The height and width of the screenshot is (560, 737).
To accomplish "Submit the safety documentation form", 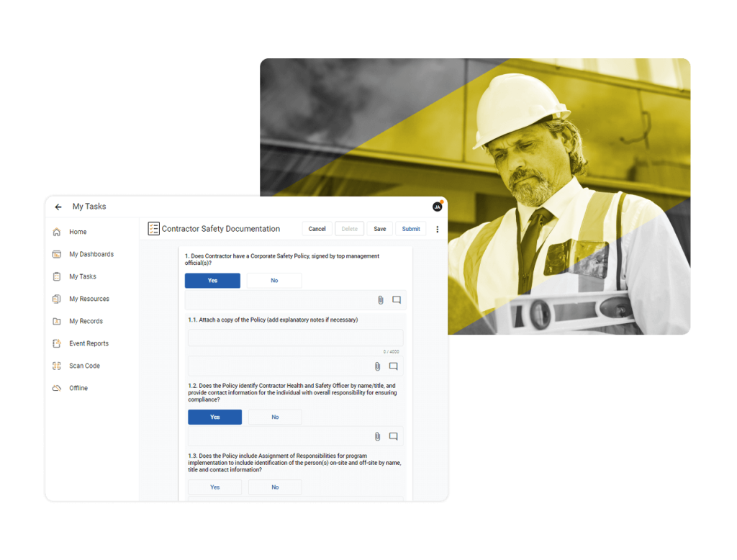I will coord(411,228).
